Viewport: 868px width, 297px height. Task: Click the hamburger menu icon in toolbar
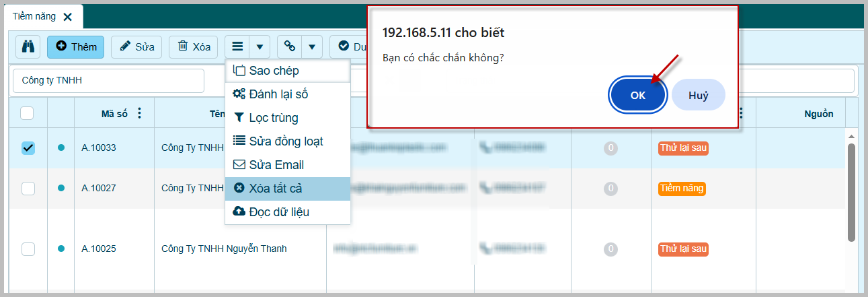click(237, 46)
